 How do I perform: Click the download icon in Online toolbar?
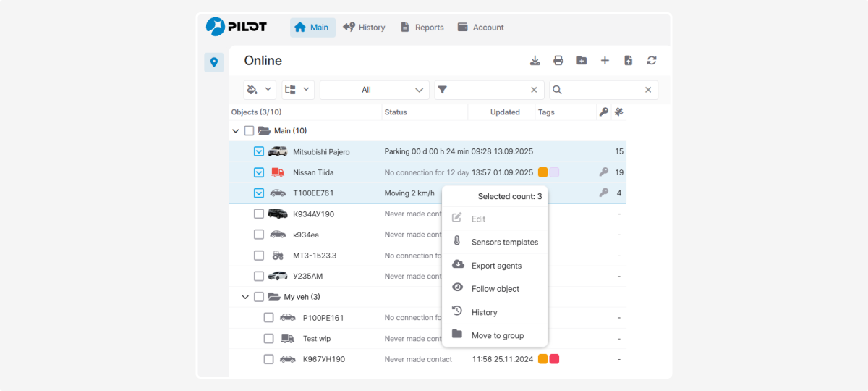pyautogui.click(x=535, y=61)
